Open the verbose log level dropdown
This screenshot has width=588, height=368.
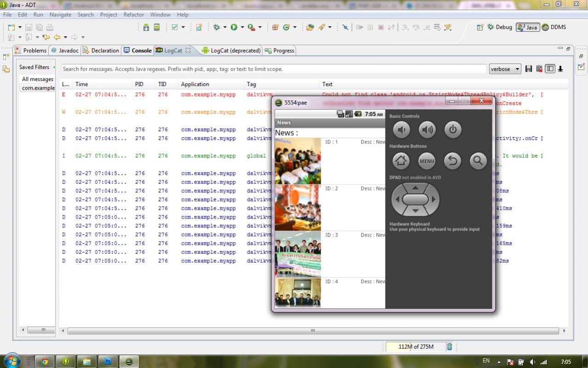click(505, 69)
